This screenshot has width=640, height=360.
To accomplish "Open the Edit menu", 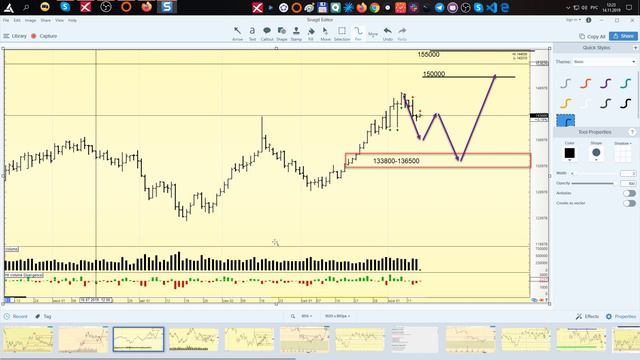I will (17, 20).
